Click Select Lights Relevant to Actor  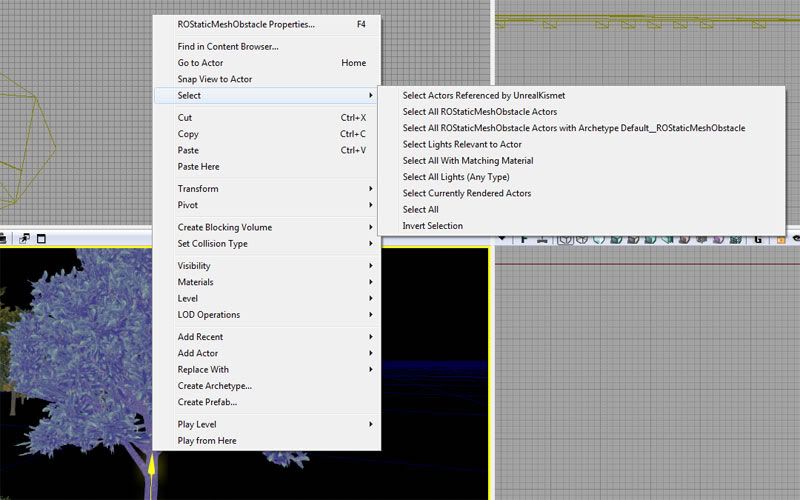coord(462,145)
